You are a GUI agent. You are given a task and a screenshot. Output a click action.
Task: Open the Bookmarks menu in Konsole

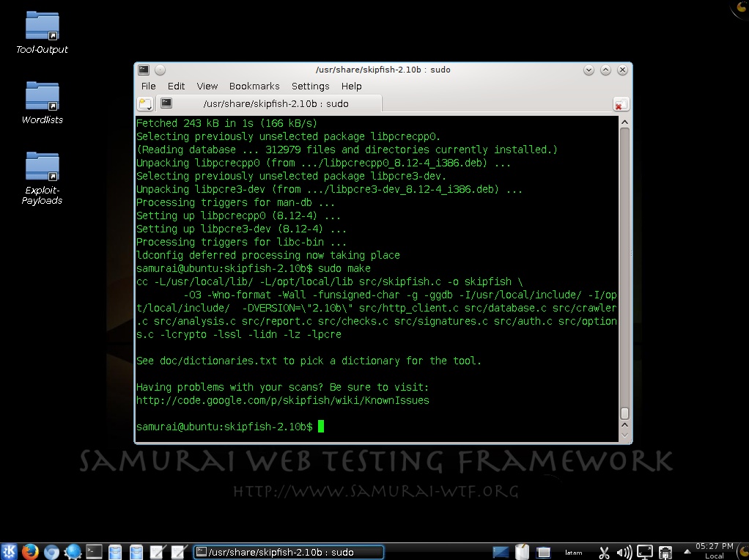tap(254, 86)
